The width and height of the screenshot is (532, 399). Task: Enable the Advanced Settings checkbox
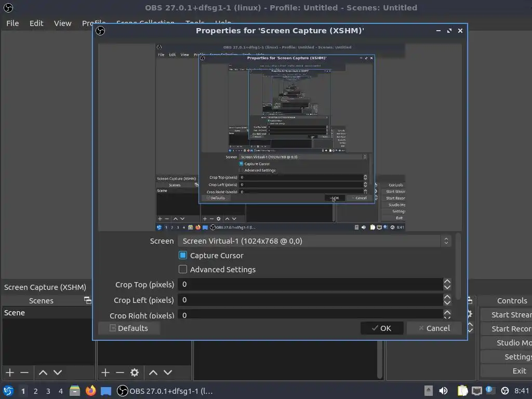pos(183,269)
